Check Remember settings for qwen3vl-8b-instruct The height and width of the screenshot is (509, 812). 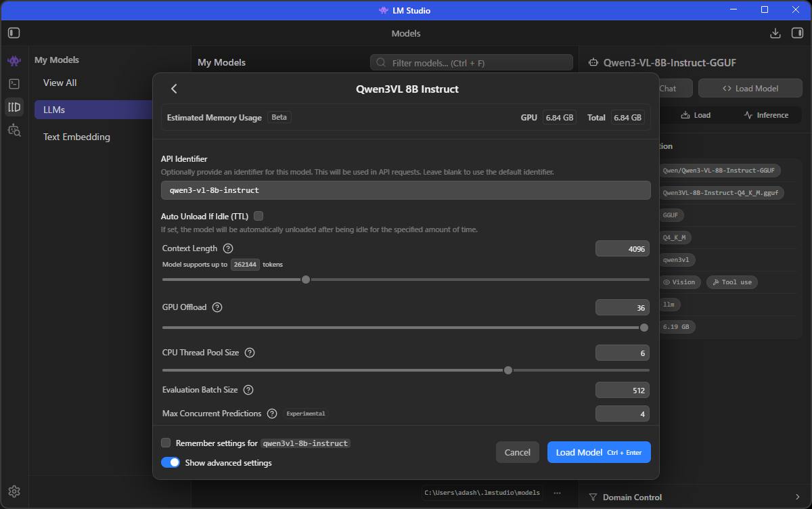coord(166,443)
